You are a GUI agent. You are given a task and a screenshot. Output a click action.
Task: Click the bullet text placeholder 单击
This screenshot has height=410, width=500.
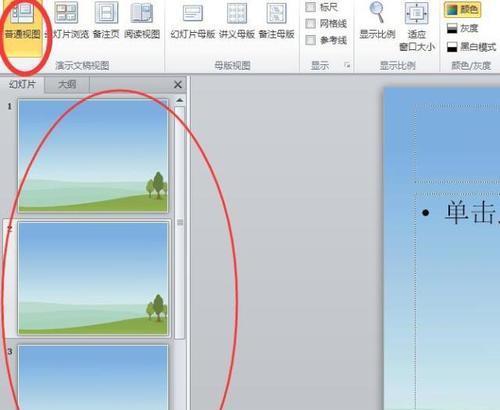pos(472,213)
